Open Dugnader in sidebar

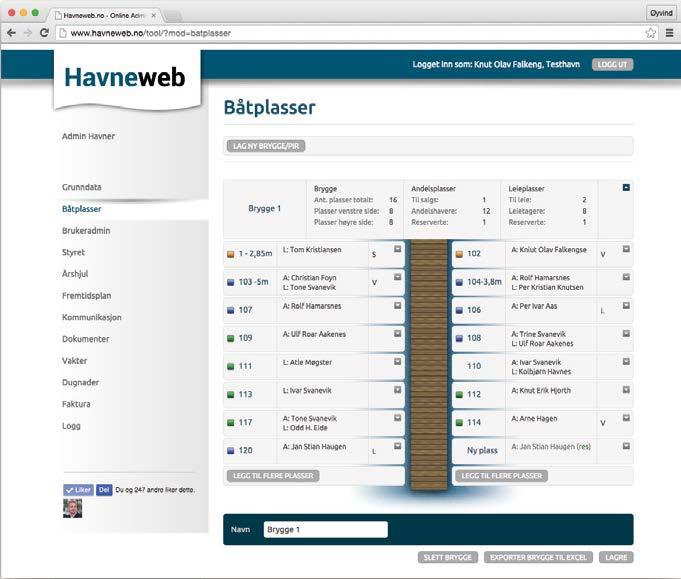click(x=80, y=383)
